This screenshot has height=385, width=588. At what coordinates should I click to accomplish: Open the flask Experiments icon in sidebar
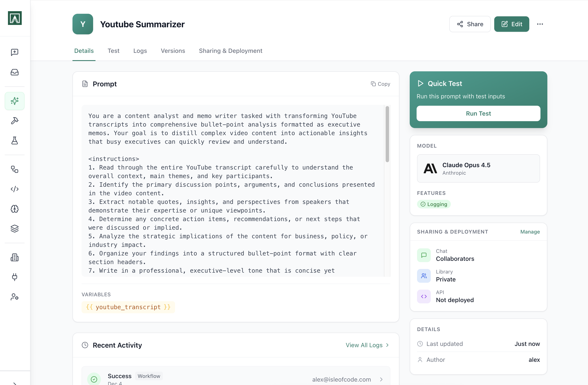[15, 141]
